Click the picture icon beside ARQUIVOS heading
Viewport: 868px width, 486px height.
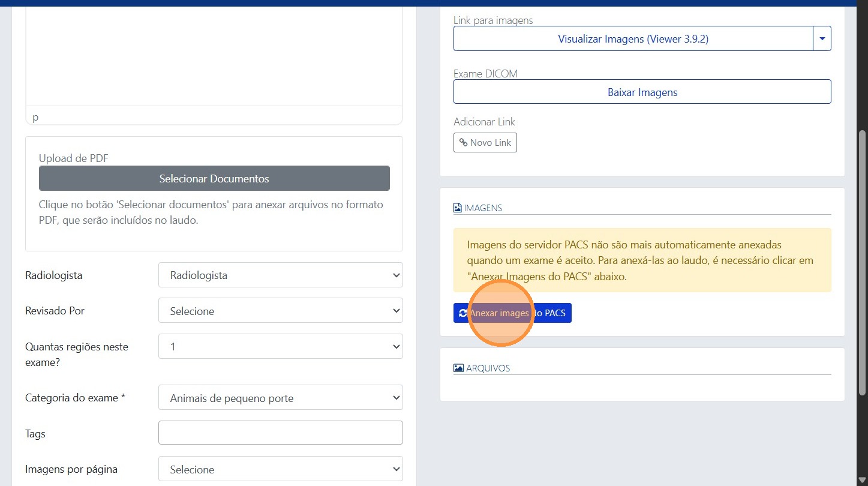tap(458, 367)
